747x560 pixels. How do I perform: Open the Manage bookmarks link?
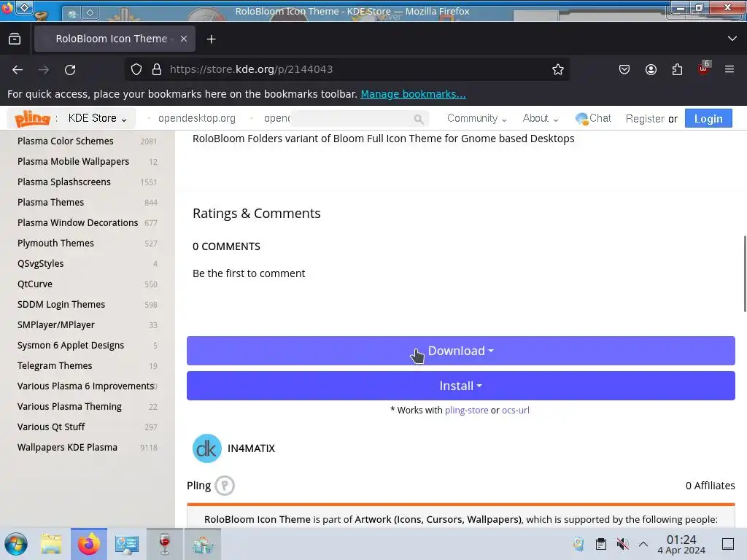click(413, 94)
